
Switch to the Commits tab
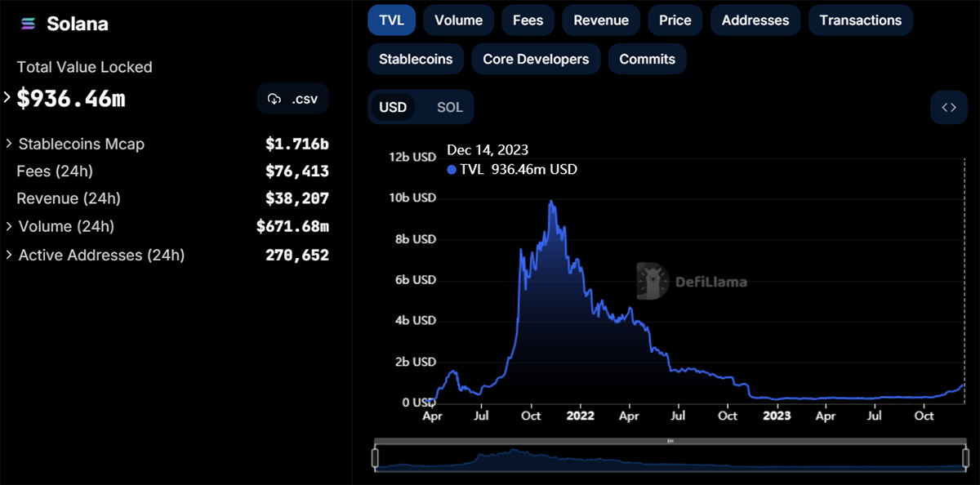point(647,59)
